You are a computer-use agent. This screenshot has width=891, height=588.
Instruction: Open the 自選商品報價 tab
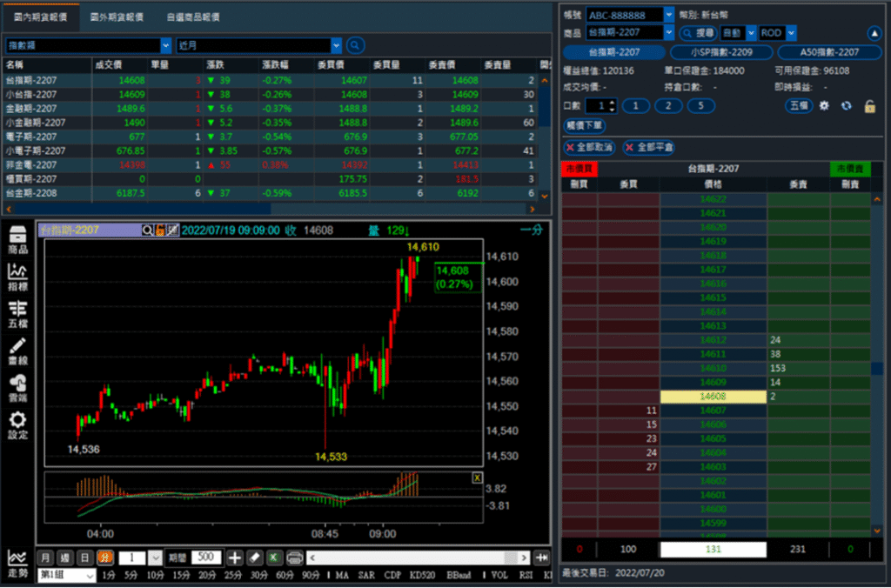coord(192,17)
